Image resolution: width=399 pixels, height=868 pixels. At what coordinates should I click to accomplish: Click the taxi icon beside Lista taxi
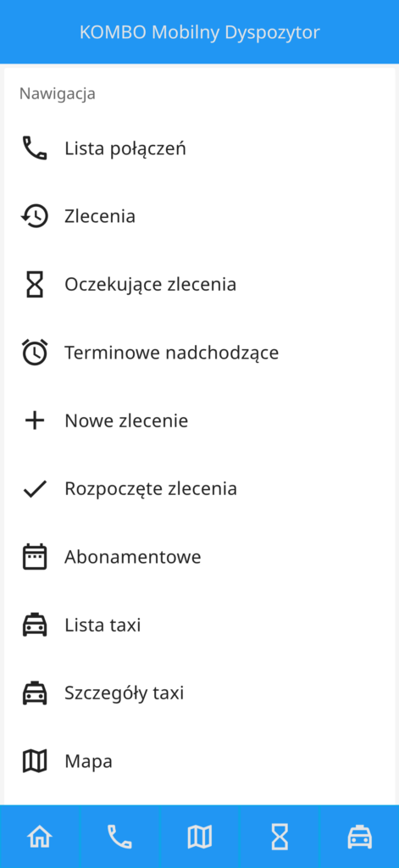35,625
